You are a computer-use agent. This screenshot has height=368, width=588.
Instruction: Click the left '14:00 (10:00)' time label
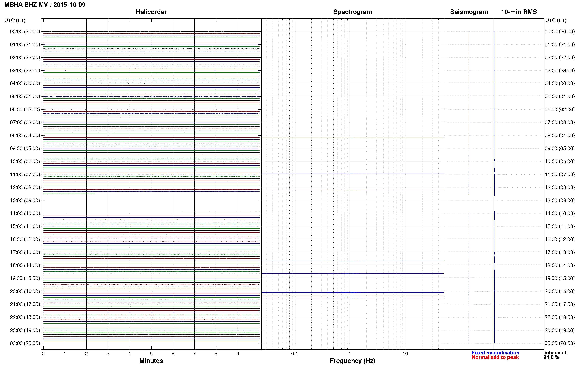point(25,213)
